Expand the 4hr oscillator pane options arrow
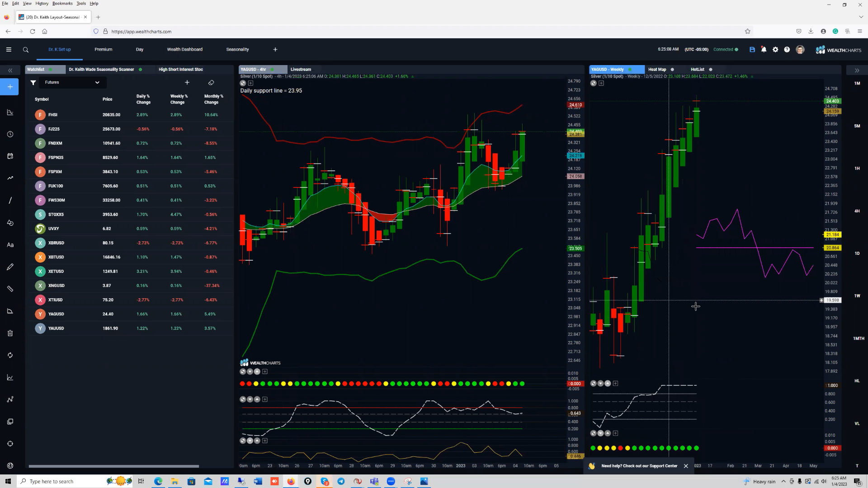This screenshot has width=868, height=488. click(x=250, y=399)
